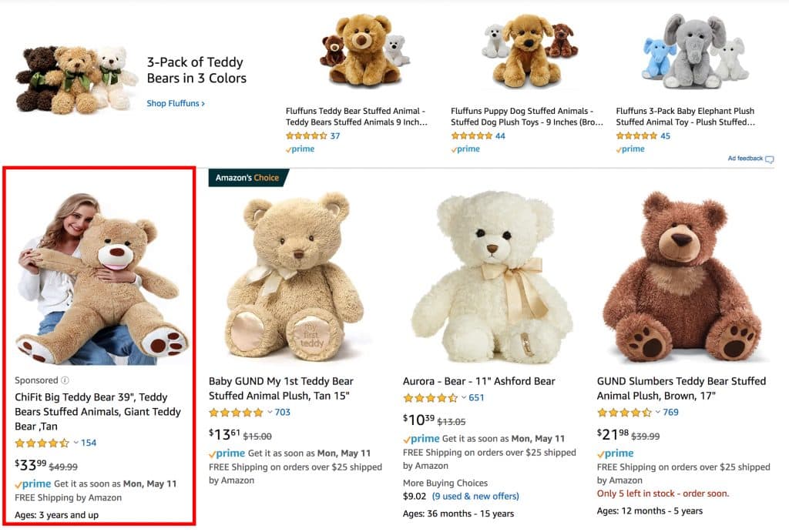
Task: Click the Prime badge under ChiFit Big Teddy Bear
Action: 32,483
